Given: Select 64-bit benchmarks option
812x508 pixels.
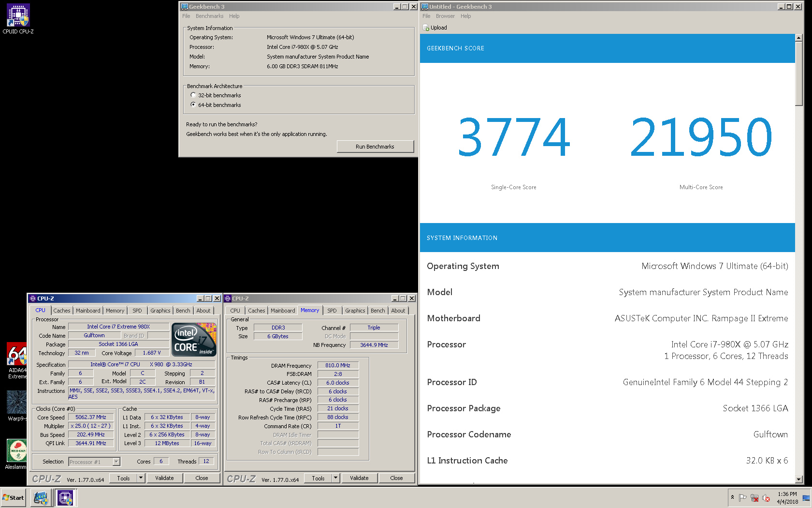Looking at the screenshot, I should [216, 105].
